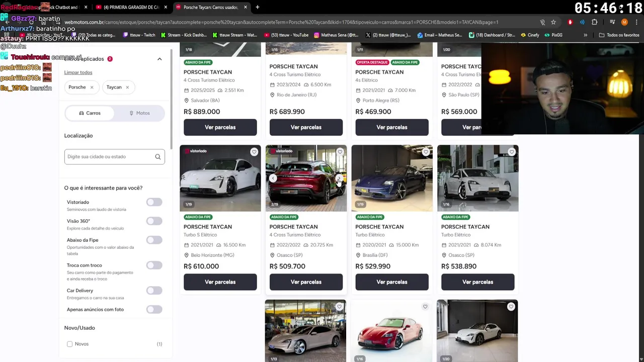This screenshot has height=362, width=644.
Task: Favorite the bottom row silver Taycan listing
Action: [339, 307]
